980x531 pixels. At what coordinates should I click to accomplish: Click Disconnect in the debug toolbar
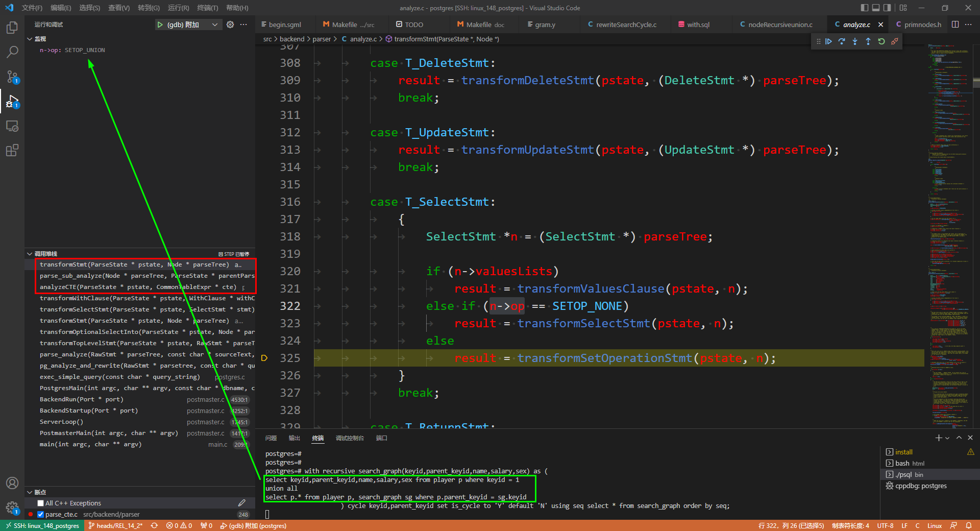pyautogui.click(x=895, y=41)
